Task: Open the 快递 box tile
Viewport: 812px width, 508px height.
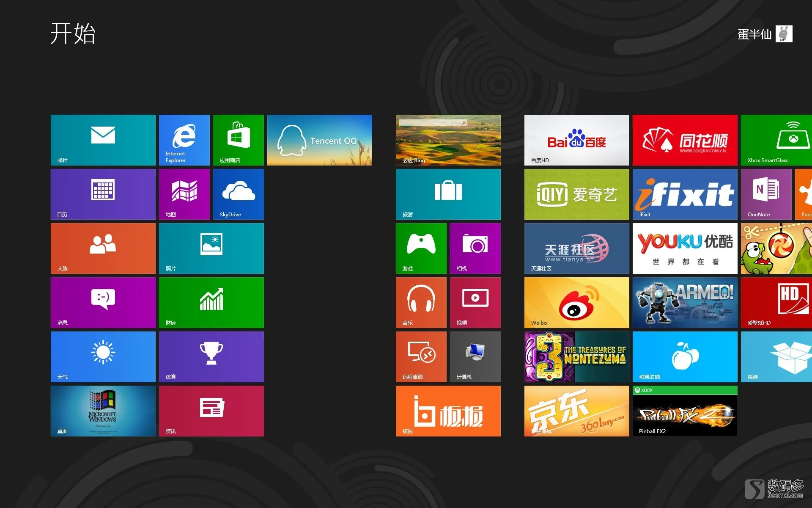Action: (776, 357)
